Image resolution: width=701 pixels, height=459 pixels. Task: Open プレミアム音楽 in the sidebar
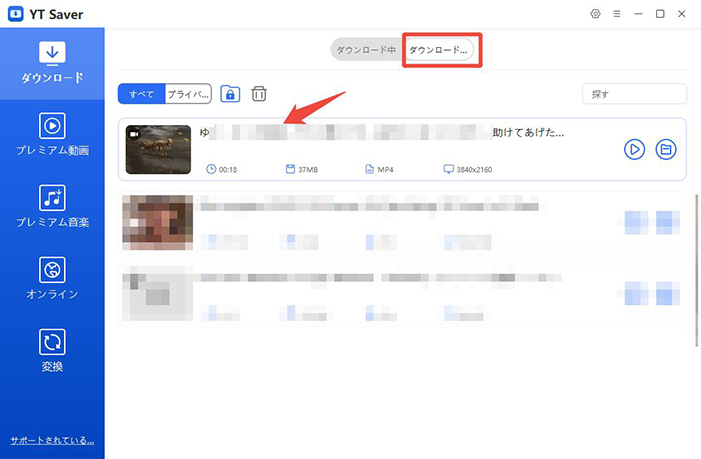tap(52, 206)
